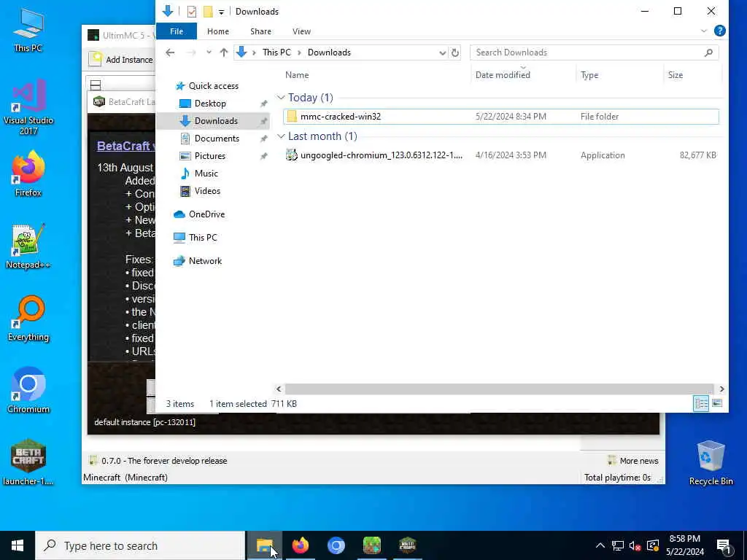Click Add Instance in UltimMC window
This screenshot has height=560, width=747.
(x=123, y=60)
